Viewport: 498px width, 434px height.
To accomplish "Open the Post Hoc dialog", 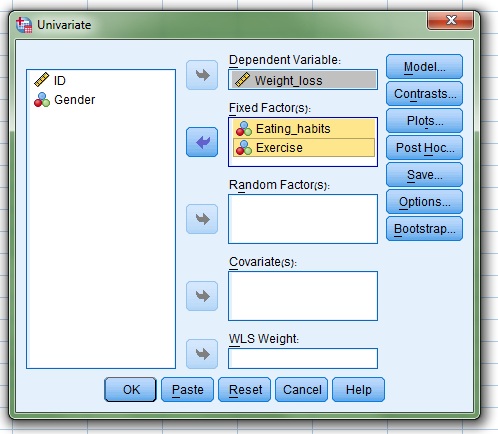I will pyautogui.click(x=424, y=148).
